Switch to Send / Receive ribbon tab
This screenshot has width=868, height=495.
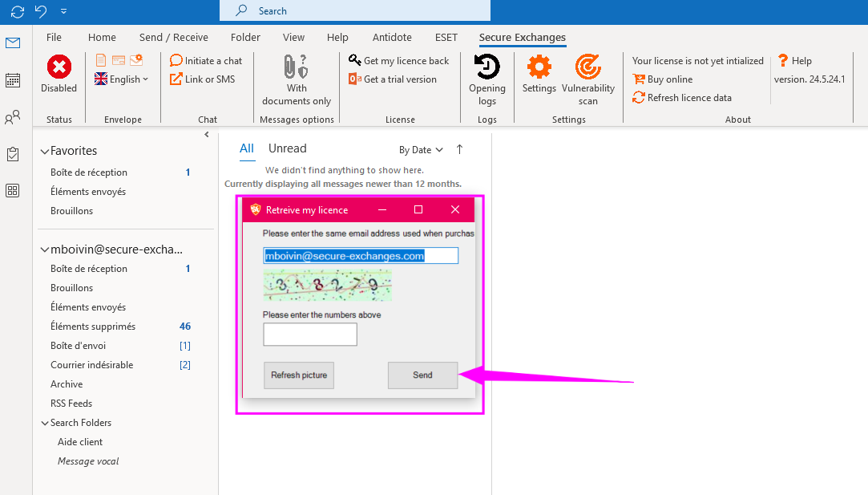[174, 37]
